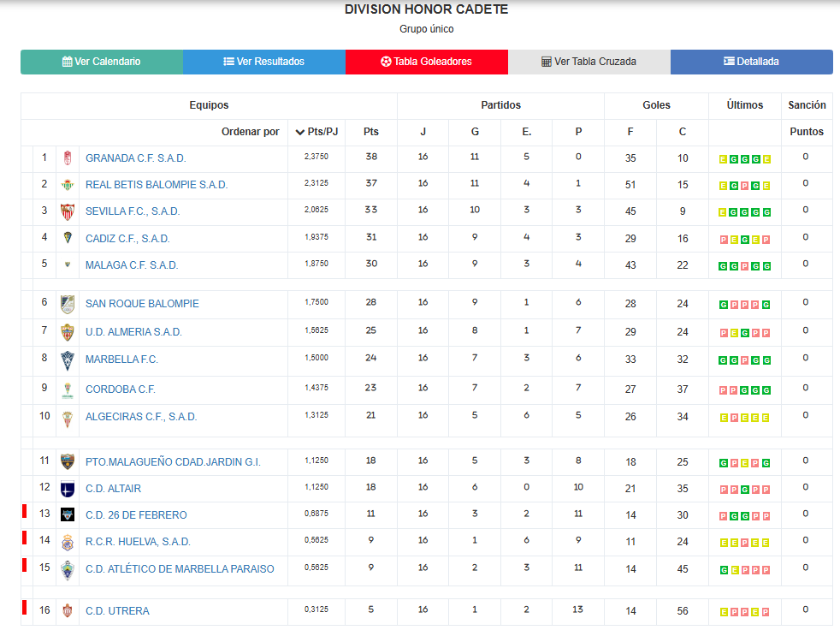The height and width of the screenshot is (636, 840).
Task: Click the Sevilla F.C. crest icon
Action: (x=68, y=211)
